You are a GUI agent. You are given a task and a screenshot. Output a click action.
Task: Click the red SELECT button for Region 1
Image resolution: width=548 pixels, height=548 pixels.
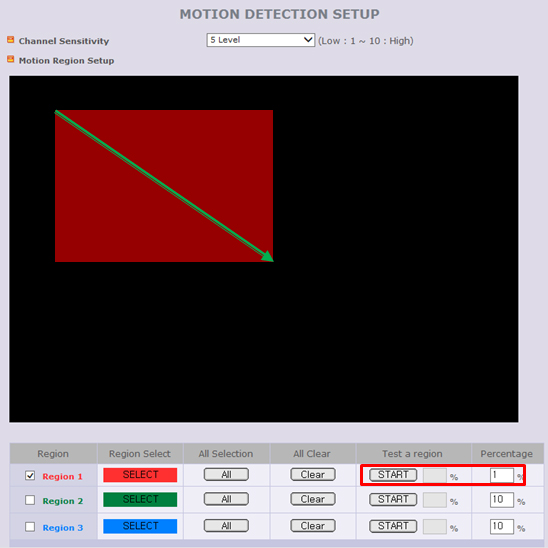click(x=140, y=475)
